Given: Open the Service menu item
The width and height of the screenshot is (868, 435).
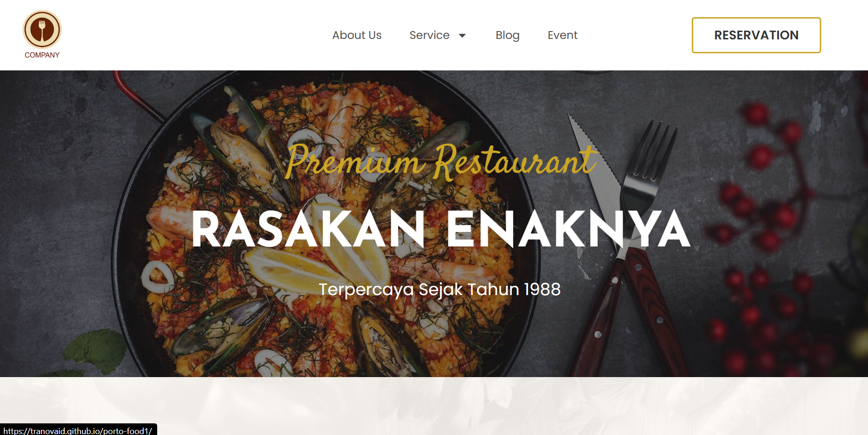Looking at the screenshot, I should (x=429, y=35).
